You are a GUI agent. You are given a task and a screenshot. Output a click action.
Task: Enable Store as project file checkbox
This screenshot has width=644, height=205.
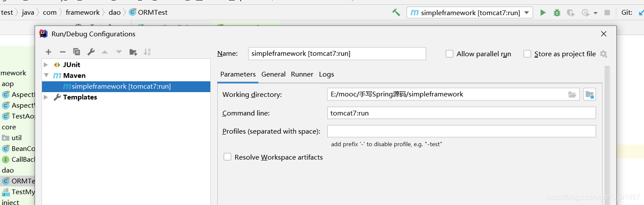click(x=527, y=54)
